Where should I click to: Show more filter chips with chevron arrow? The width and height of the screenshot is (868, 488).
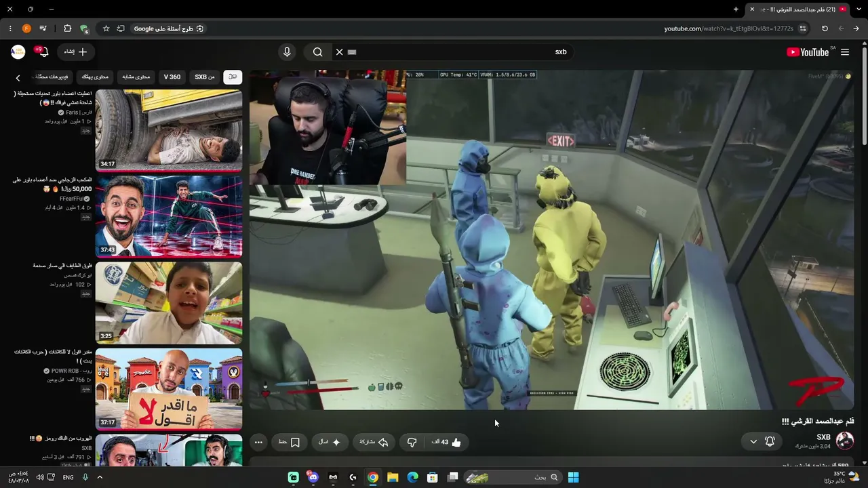[18, 78]
